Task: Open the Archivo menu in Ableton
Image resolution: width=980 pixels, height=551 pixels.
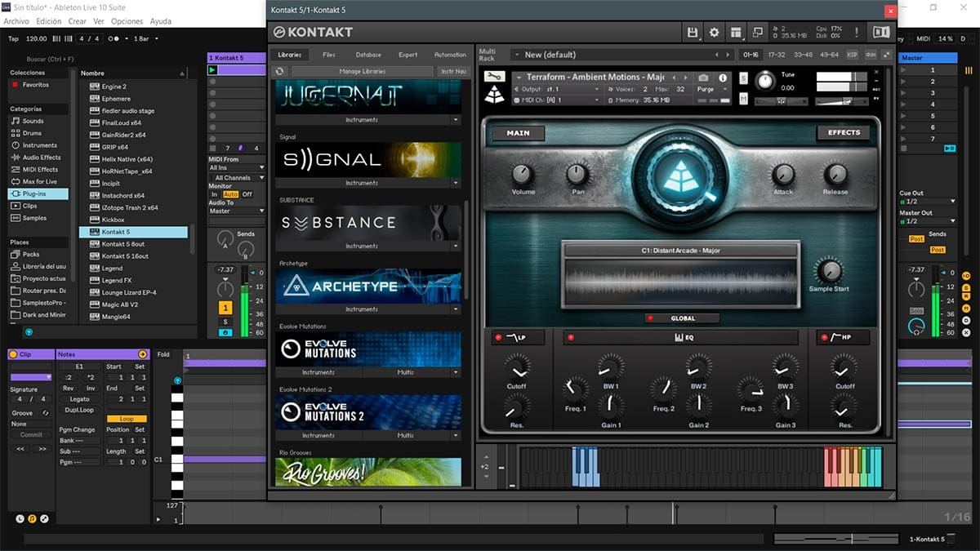Action: (17, 21)
